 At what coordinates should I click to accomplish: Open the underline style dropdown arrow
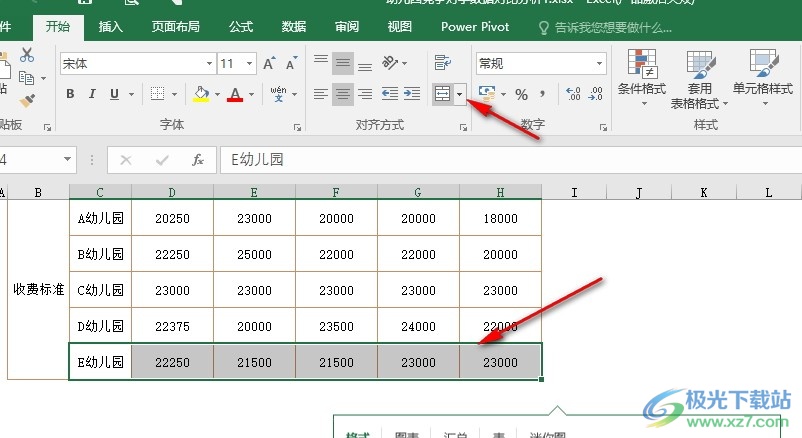pos(131,94)
